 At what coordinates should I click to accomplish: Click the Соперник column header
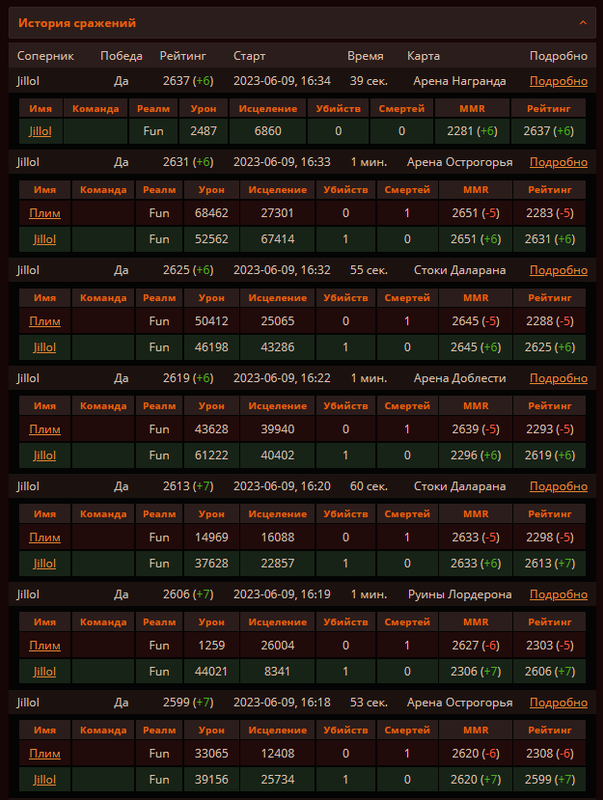[x=45, y=56]
